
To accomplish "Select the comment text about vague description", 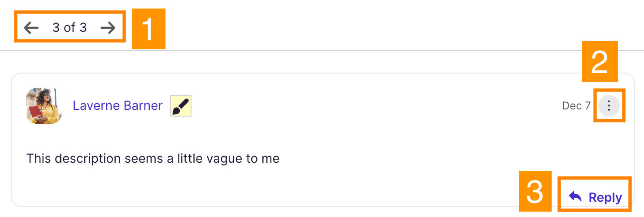I will coord(153,158).
